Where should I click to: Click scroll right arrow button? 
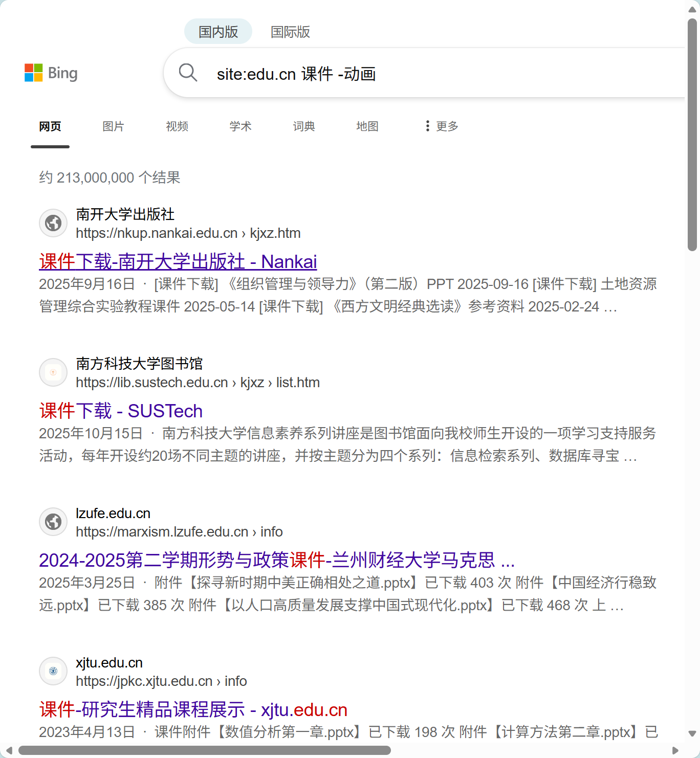pos(675,750)
